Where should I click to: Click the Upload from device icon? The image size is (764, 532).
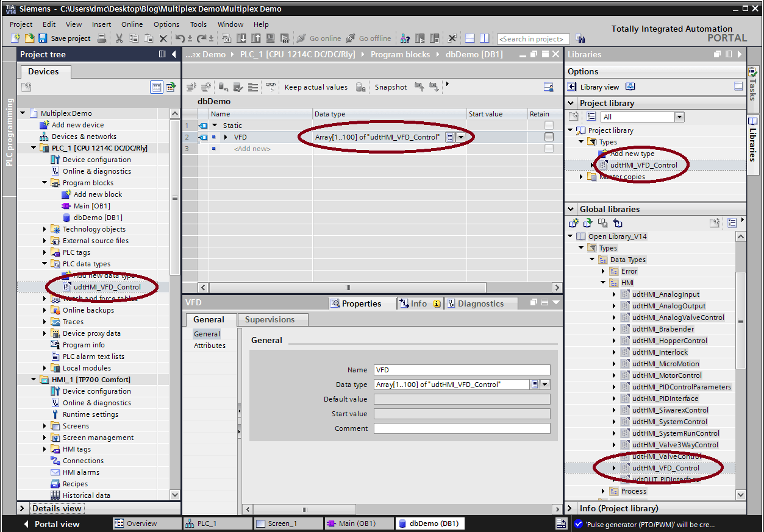[x=255, y=38]
